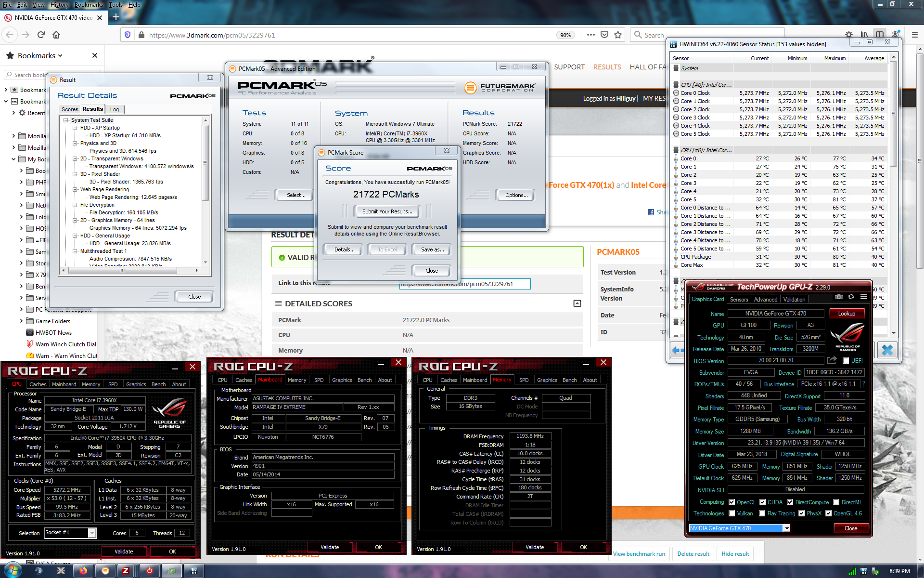Click the tracking protection shield icon
The image size is (924, 578).
point(128,35)
